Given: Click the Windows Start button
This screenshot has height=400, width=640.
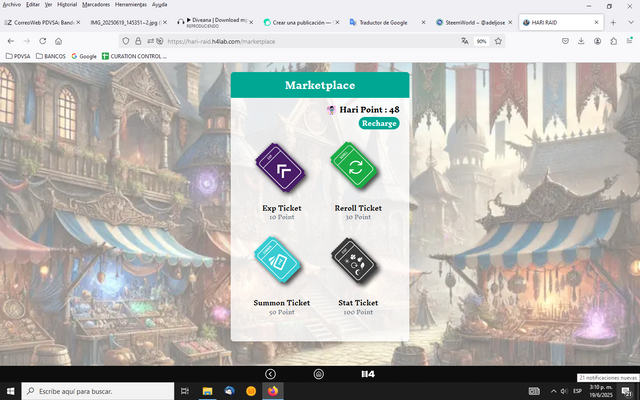Looking at the screenshot, I should [x=10, y=391].
